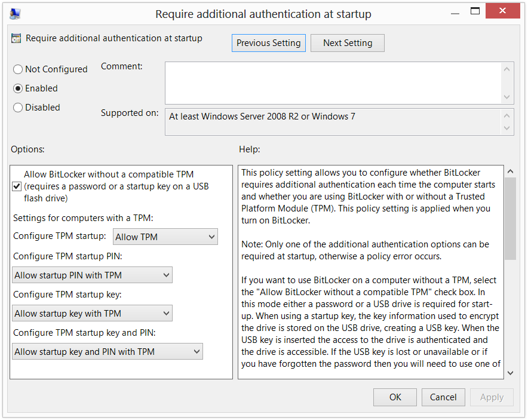Viewport: 528px width, 420px height.
Task: Open the TPM startup key and PIN dropdown
Action: (x=108, y=351)
